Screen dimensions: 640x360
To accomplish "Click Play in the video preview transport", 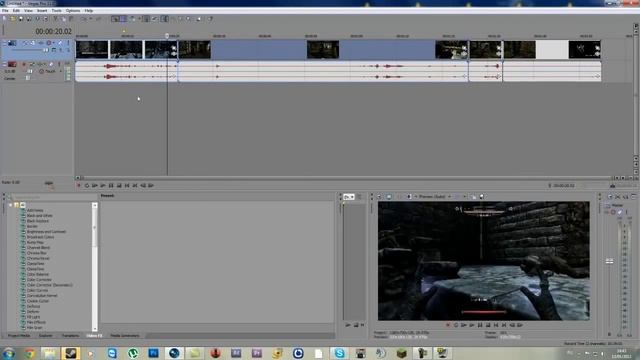I will (x=472, y=325).
